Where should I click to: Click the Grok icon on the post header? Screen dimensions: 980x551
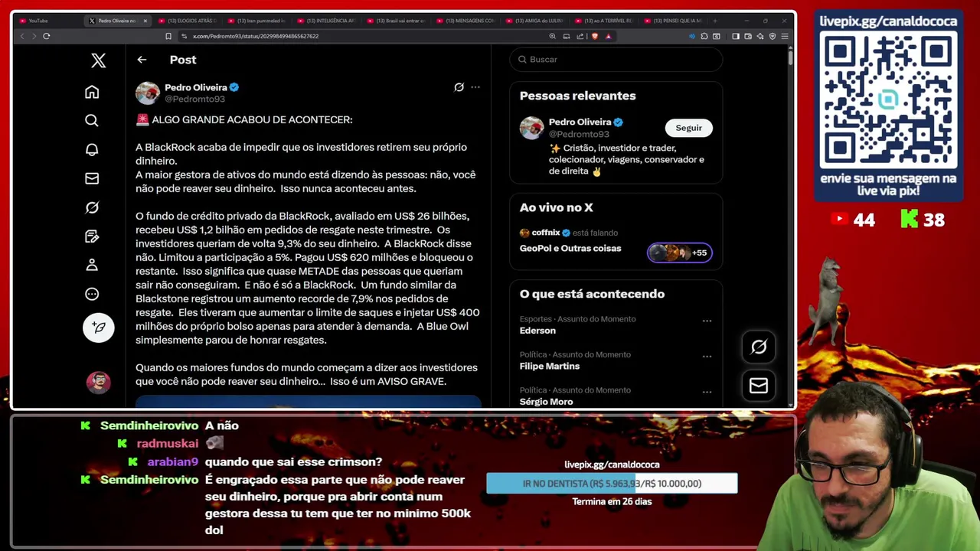(459, 87)
